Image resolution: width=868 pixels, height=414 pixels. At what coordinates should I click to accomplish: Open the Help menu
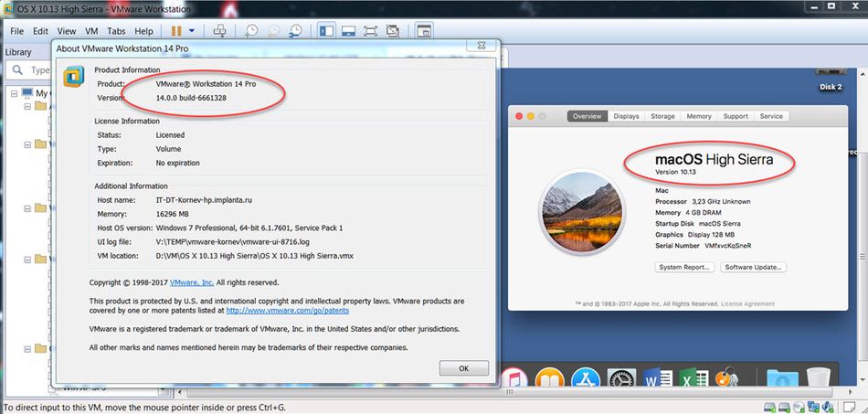point(143,32)
